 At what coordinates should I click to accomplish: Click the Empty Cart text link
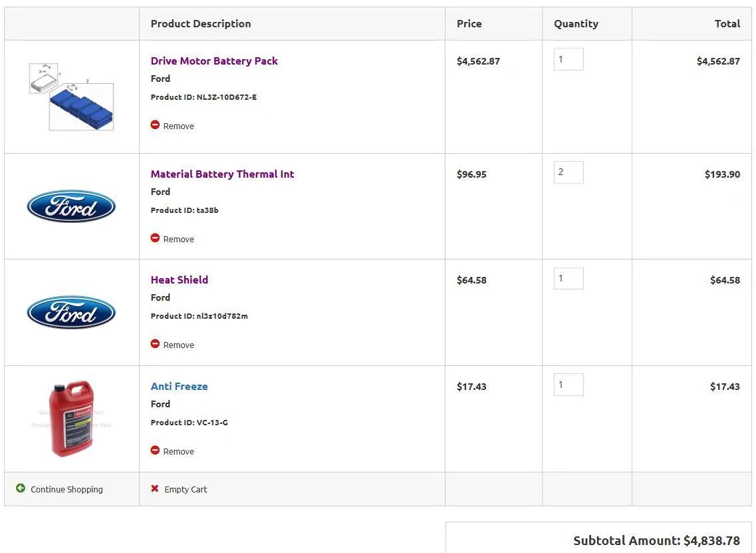pyautogui.click(x=186, y=489)
